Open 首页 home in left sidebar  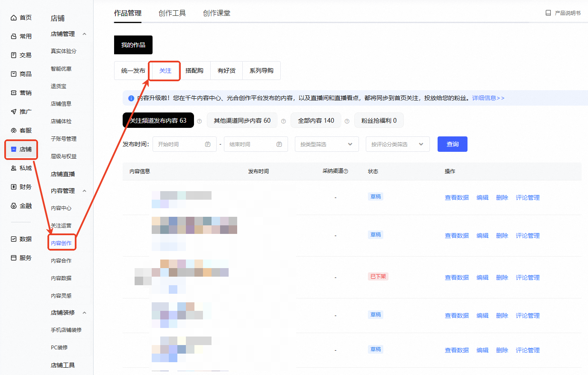(x=21, y=18)
